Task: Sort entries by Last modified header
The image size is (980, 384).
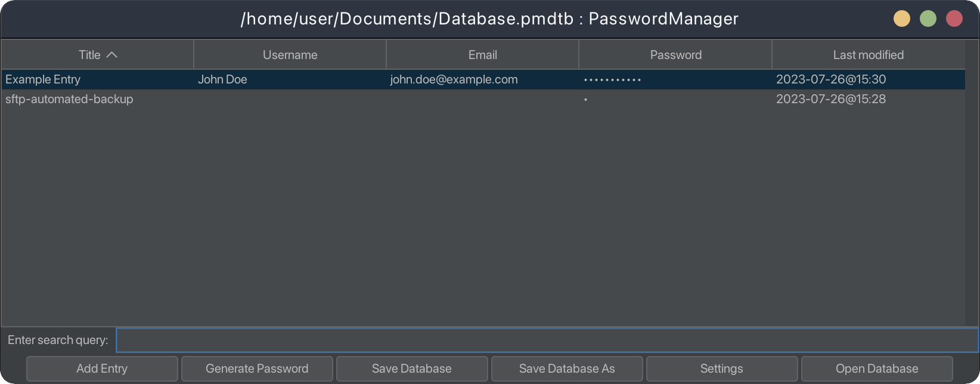Action: (x=868, y=55)
